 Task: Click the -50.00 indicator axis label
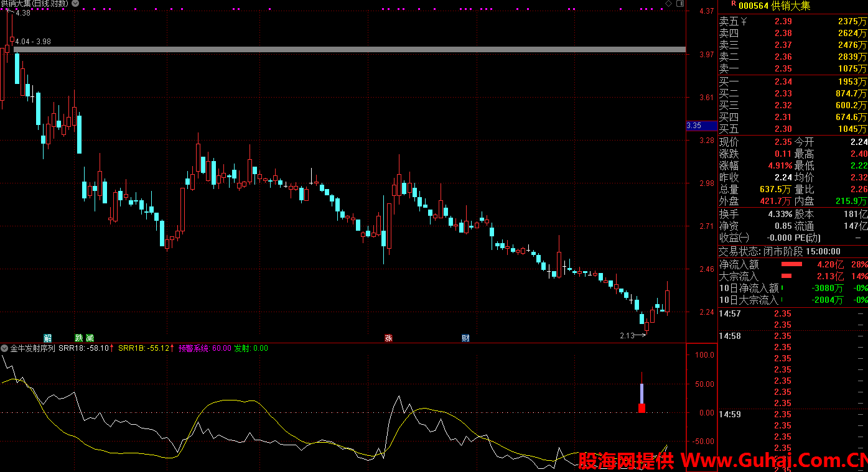tap(704, 442)
